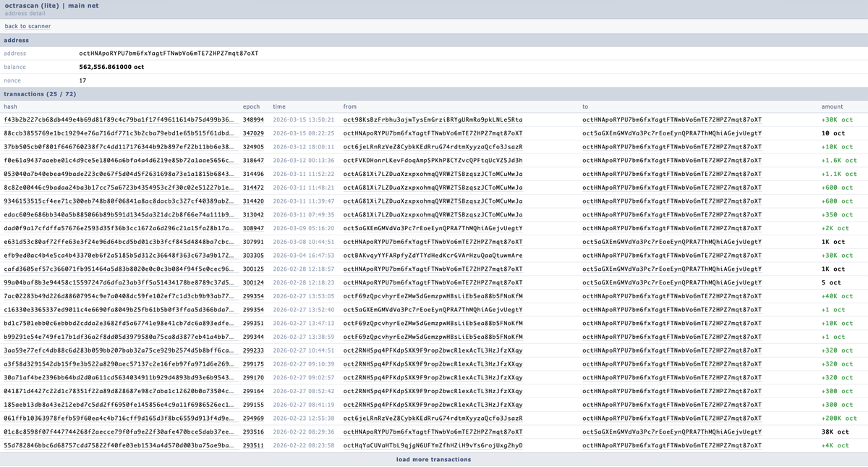Click the '10 oct' amount
The height and width of the screenshot is (467, 868).
click(x=833, y=133)
